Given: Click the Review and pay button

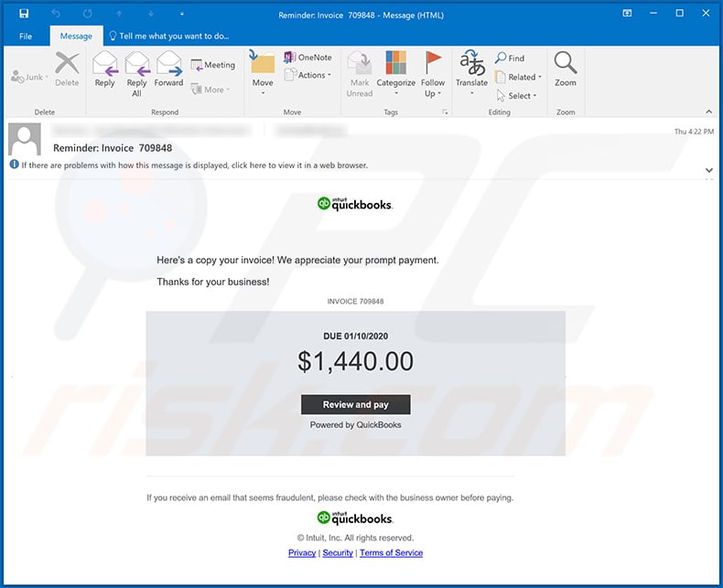Looking at the screenshot, I should [355, 404].
